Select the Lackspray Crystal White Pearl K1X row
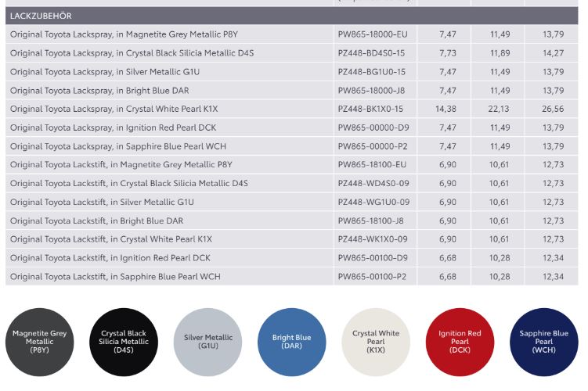This screenshot has width=588, height=391. pyautogui.click(x=114, y=109)
